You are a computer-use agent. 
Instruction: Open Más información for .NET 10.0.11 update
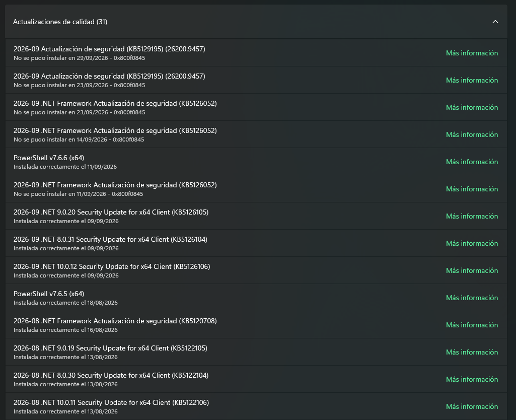pos(472,406)
